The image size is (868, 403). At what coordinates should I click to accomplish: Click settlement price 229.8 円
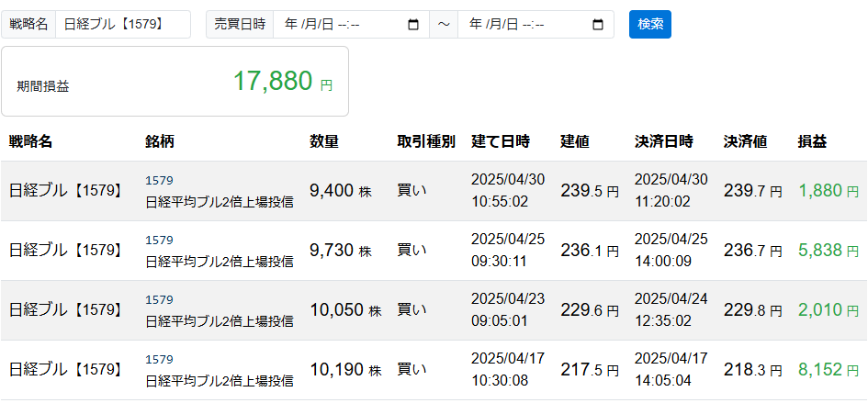pos(753,310)
